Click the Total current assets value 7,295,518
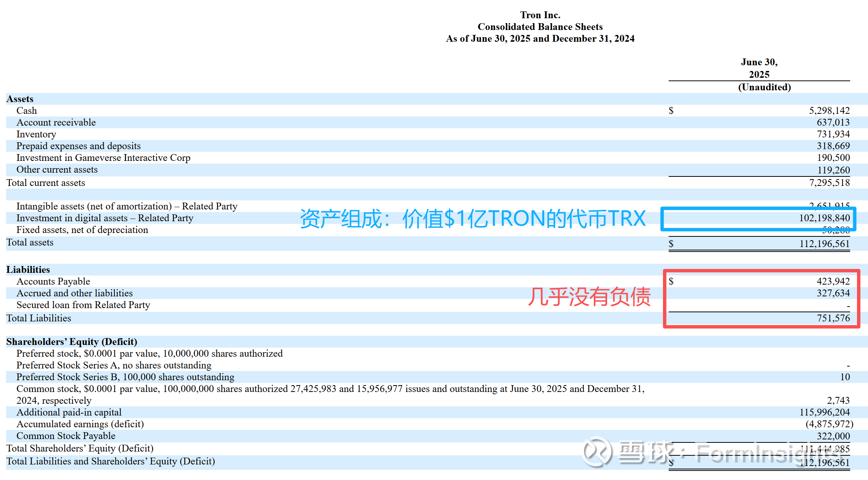Image resolution: width=868 pixels, height=480 pixels. coord(829,183)
